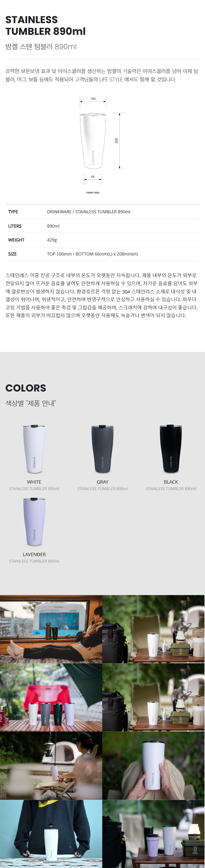The image size is (205, 868).
Task: Click the STAINLESS TUMBLER 890ml heading
Action: point(46,25)
